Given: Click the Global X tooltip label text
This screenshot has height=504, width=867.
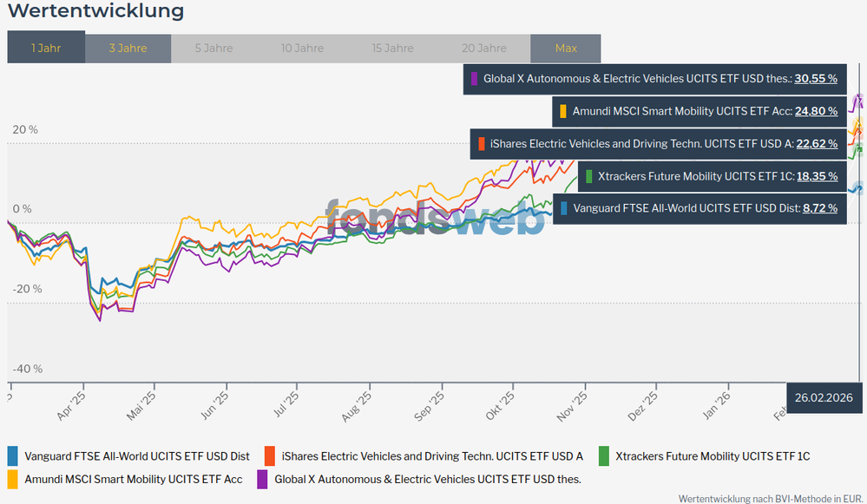Looking at the screenshot, I should (638, 78).
